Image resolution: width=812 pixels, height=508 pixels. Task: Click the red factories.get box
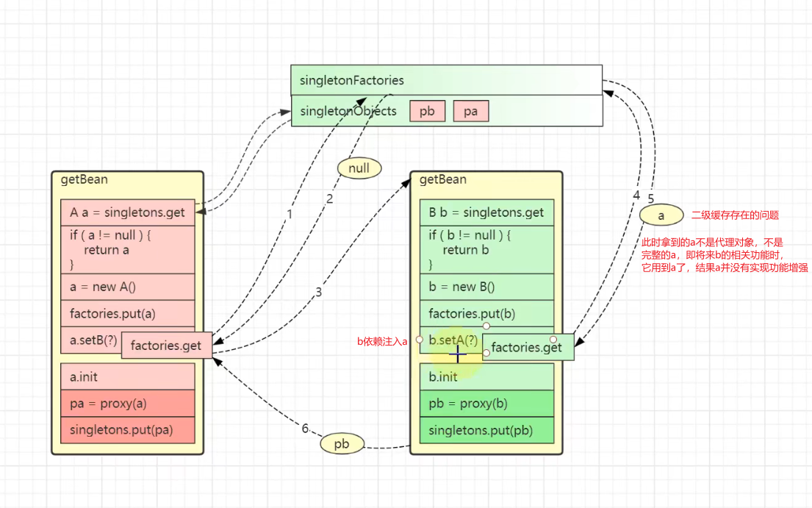(167, 345)
